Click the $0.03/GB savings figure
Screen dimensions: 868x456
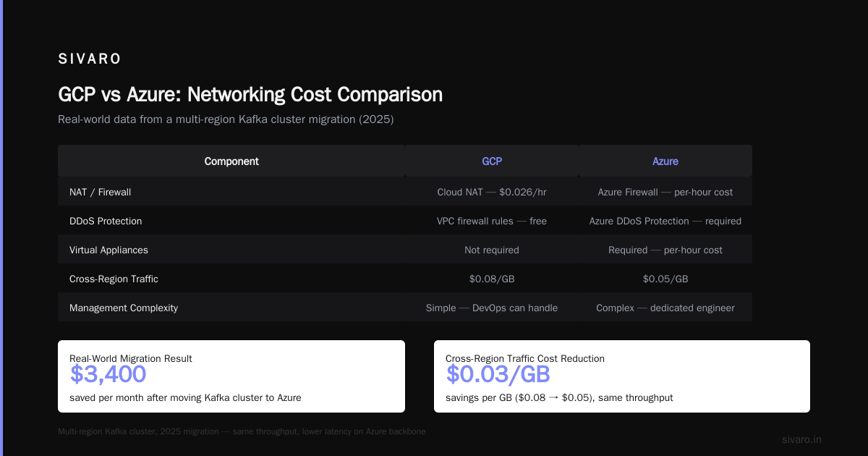coord(498,374)
